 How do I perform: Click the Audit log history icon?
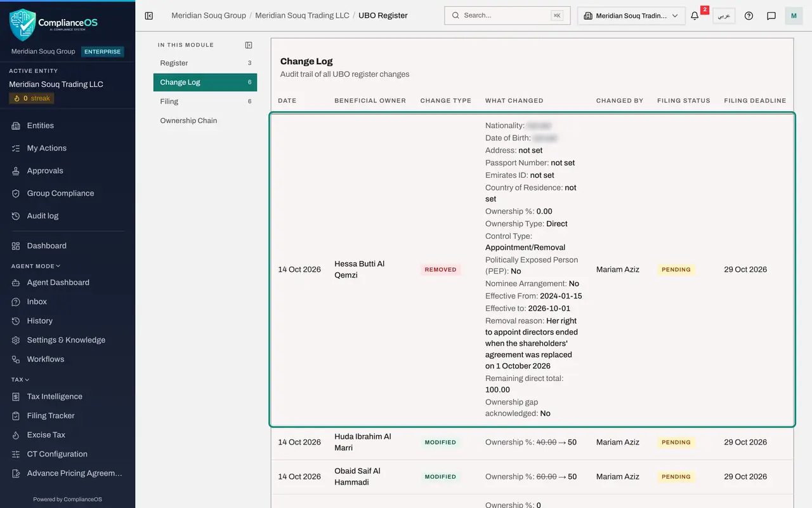16,216
